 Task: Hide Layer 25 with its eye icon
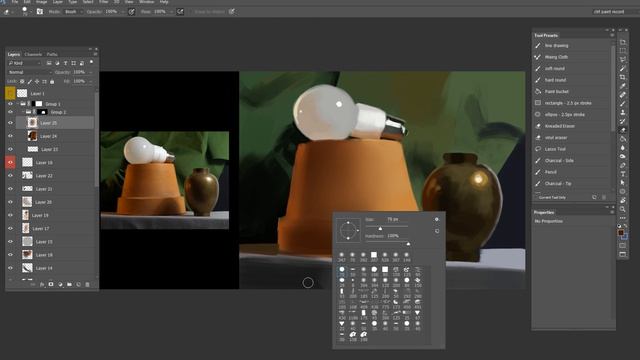pyautogui.click(x=11, y=123)
